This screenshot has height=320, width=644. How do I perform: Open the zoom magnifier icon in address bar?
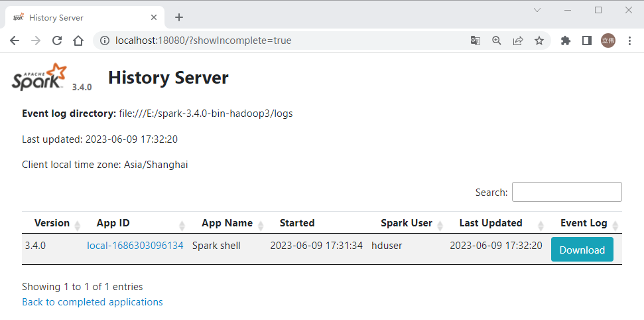[497, 40]
